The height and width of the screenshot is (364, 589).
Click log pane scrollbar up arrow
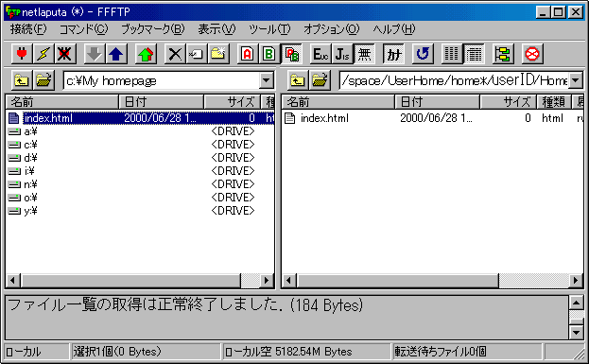[x=576, y=303]
